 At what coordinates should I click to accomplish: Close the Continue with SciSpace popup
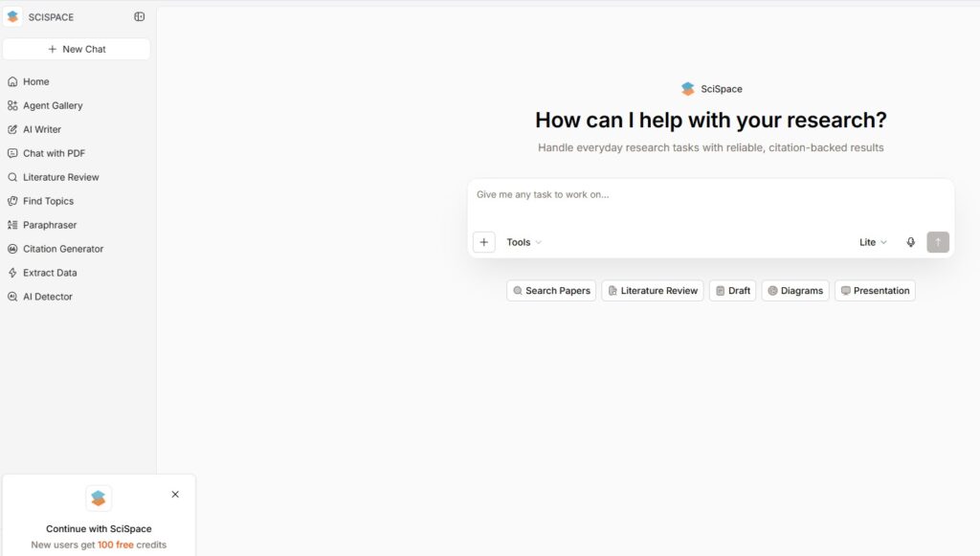tap(175, 494)
